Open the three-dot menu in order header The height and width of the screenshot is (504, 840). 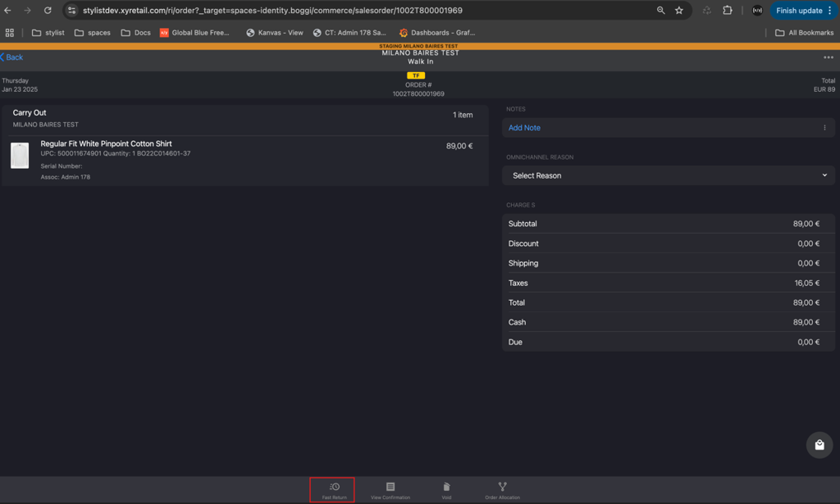tap(829, 57)
